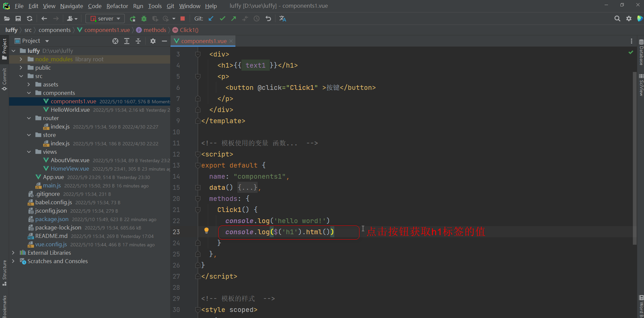Expand External Libraries node

pyautogui.click(x=13, y=253)
